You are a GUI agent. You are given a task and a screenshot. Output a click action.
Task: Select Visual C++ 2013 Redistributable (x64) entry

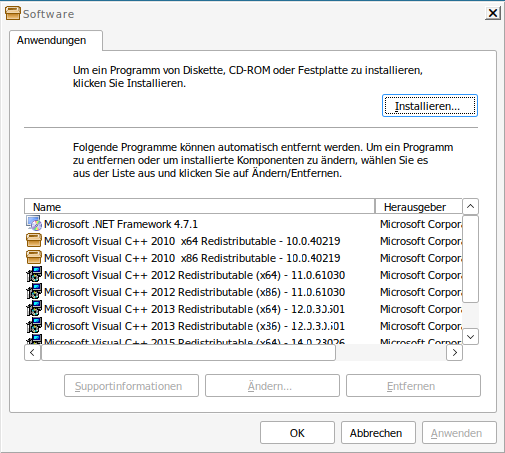195,309
